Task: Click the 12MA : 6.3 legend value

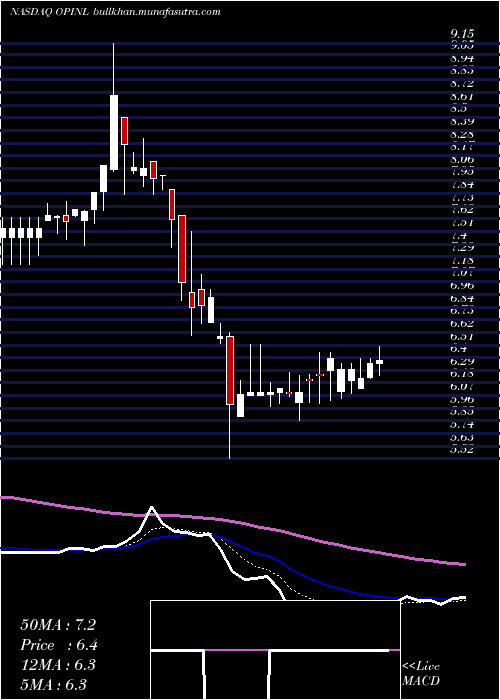Action: click(58, 665)
